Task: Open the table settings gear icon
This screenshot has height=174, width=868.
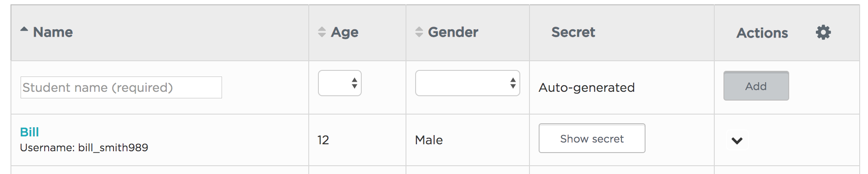Action: click(823, 32)
